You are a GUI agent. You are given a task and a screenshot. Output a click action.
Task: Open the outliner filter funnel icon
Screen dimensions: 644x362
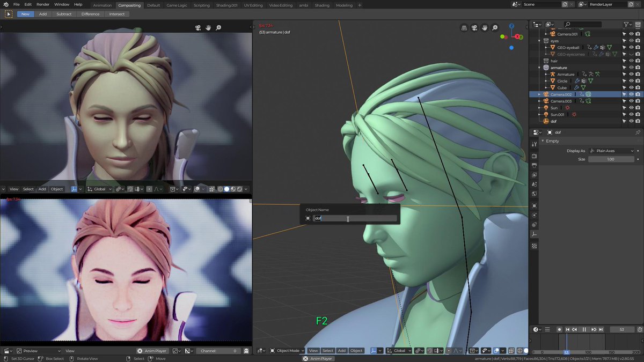pyautogui.click(x=626, y=25)
